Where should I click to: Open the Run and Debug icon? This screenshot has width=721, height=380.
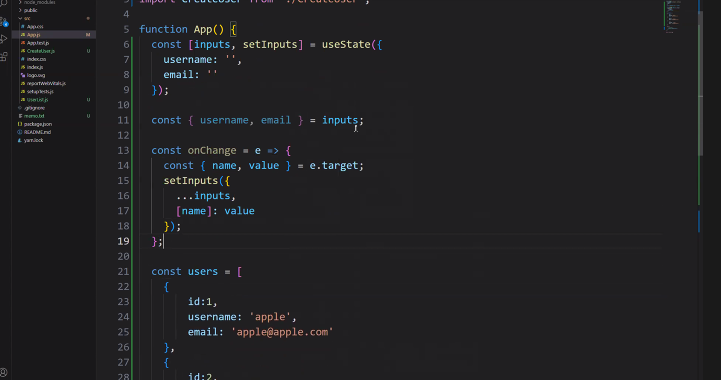[x=4, y=39]
